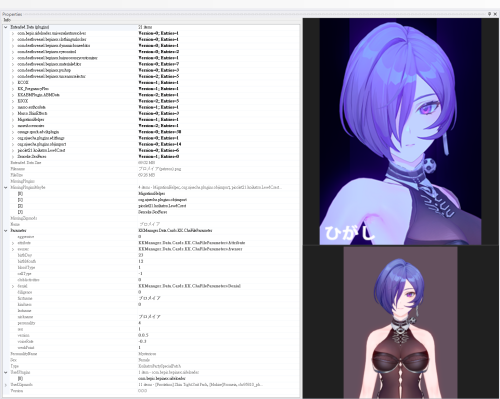500x399 pixels.
Task: Expand the MigrationHelper row under Extended Data
Action: (x=13, y=120)
